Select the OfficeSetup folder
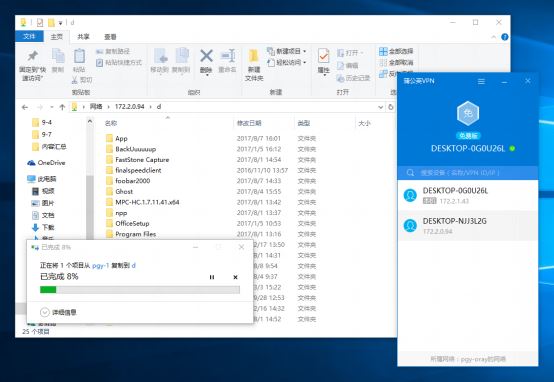The width and height of the screenshot is (554, 382). pos(132,223)
